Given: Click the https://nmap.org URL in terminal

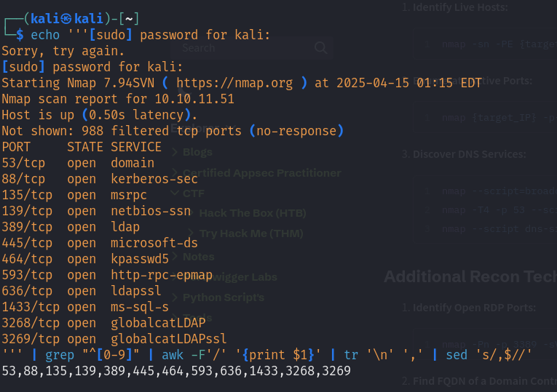Looking at the screenshot, I should (x=234, y=83).
